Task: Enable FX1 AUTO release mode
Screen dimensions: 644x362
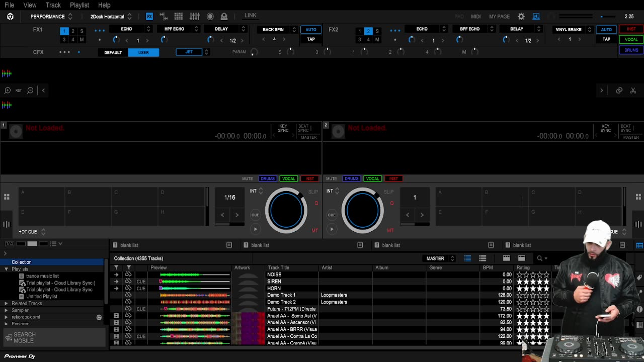Action: 311,30
